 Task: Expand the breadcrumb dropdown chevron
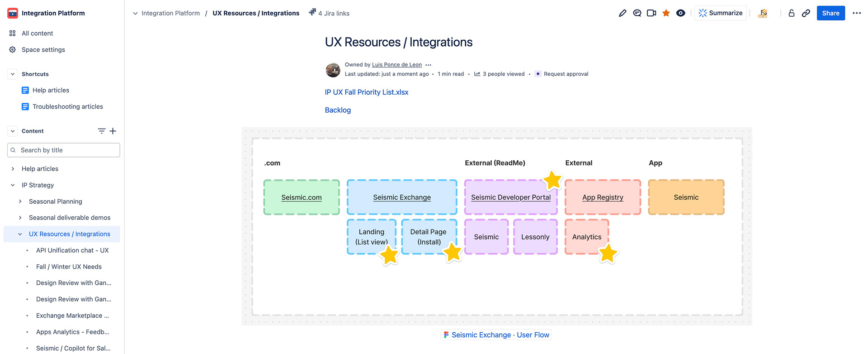click(135, 13)
